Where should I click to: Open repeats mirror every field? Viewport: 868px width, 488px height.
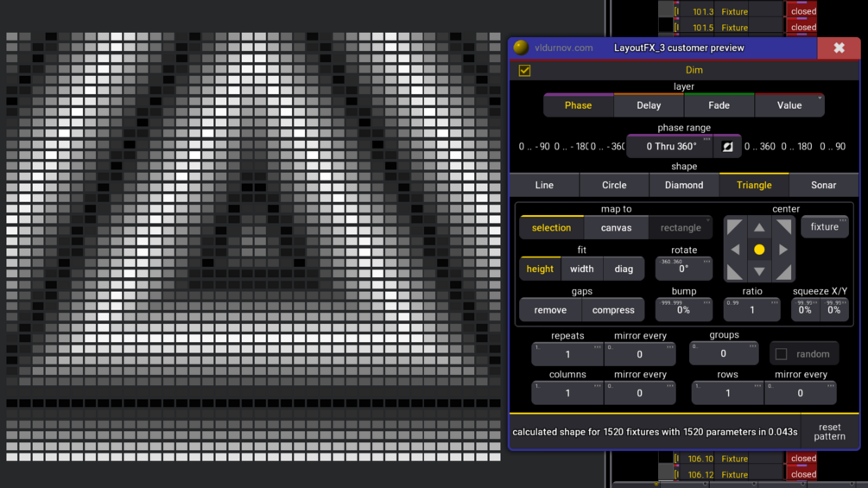639,354
